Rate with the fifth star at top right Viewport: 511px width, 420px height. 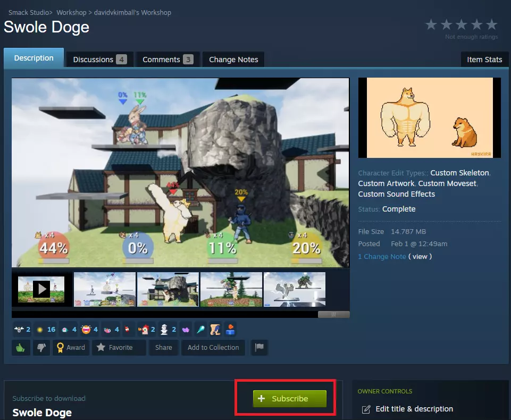[x=491, y=24]
